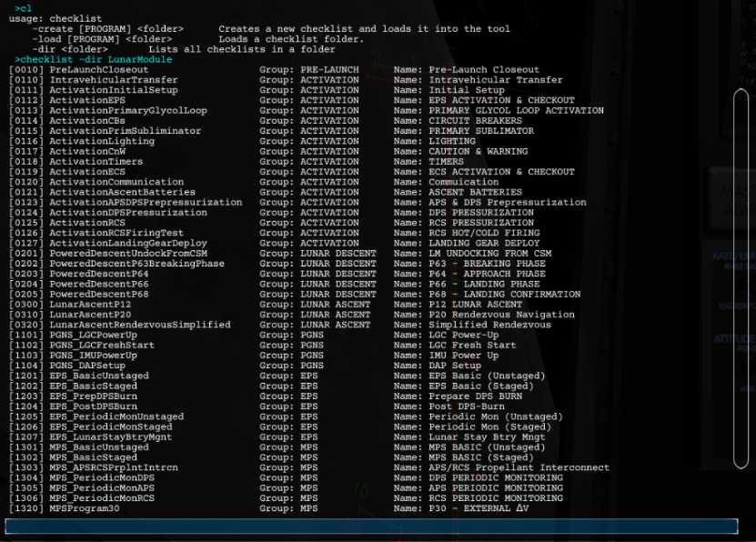Select the PoweredDescentP63BreakingPhase line

click(136, 264)
